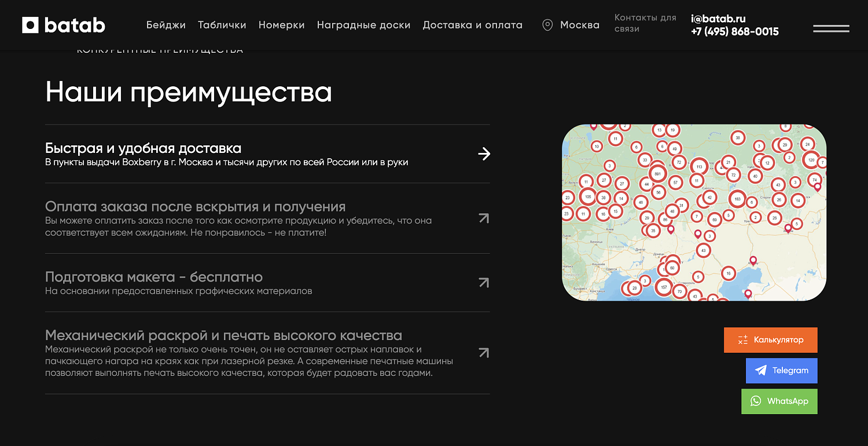Click the calculator icon on the orange button
The image size is (868, 446).
(x=742, y=340)
